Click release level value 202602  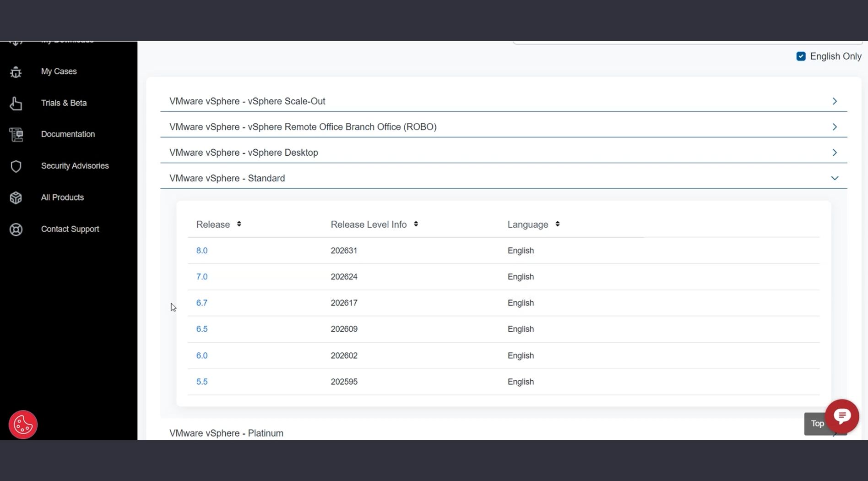coord(344,355)
